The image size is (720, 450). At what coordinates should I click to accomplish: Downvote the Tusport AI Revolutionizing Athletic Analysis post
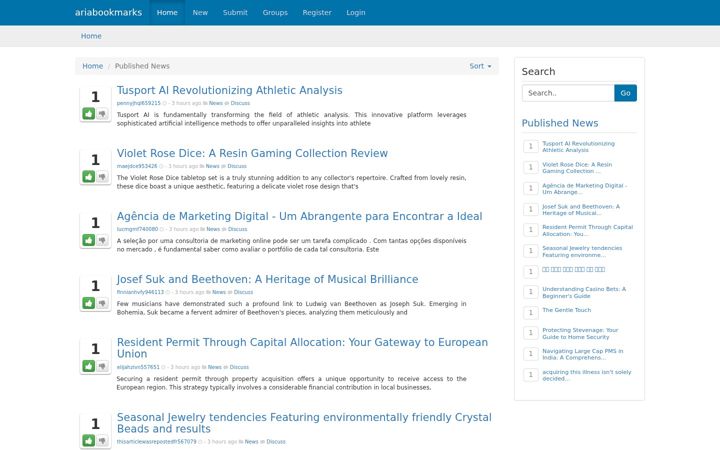point(102,113)
